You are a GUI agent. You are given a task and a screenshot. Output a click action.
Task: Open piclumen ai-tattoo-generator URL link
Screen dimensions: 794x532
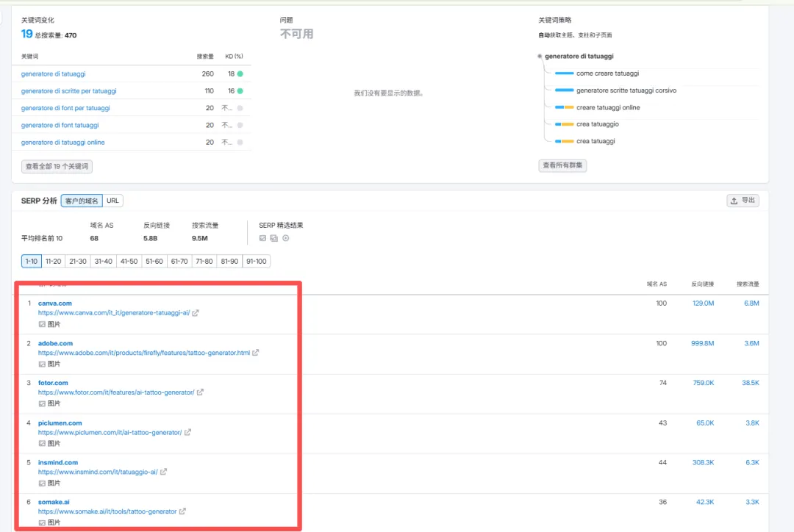click(x=110, y=432)
